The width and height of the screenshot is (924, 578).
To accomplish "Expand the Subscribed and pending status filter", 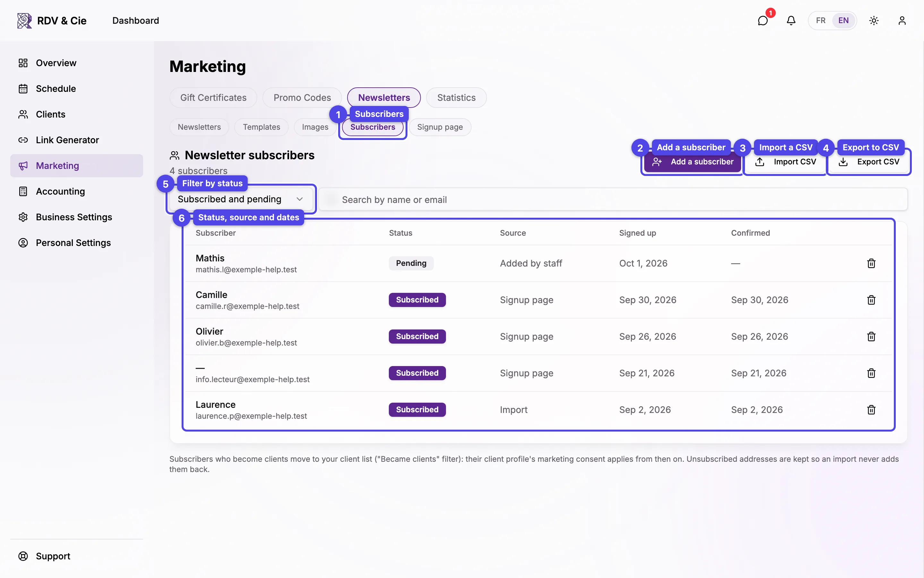I will 241,199.
